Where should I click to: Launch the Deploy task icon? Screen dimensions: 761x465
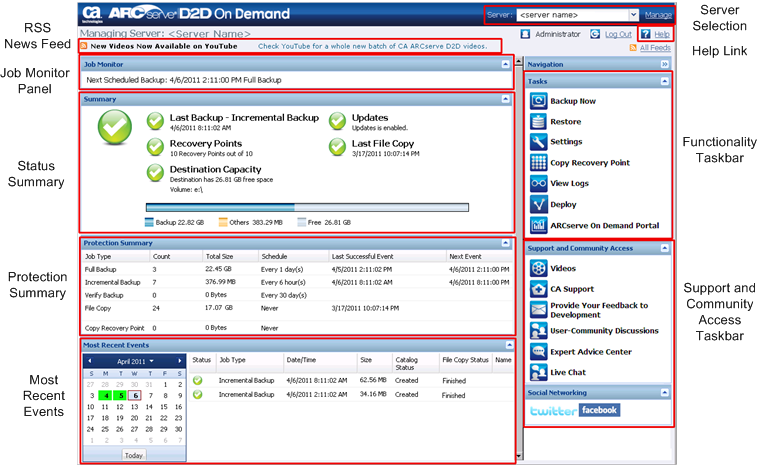538,204
